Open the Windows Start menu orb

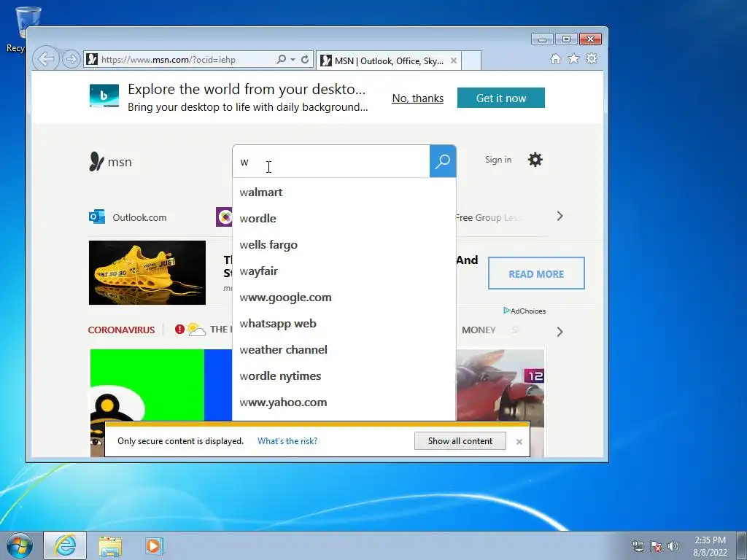click(18, 545)
